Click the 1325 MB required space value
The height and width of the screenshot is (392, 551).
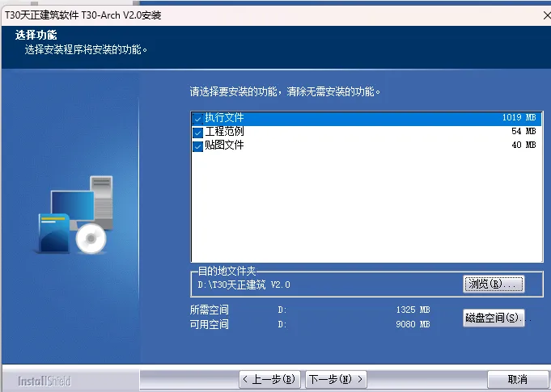413,310
